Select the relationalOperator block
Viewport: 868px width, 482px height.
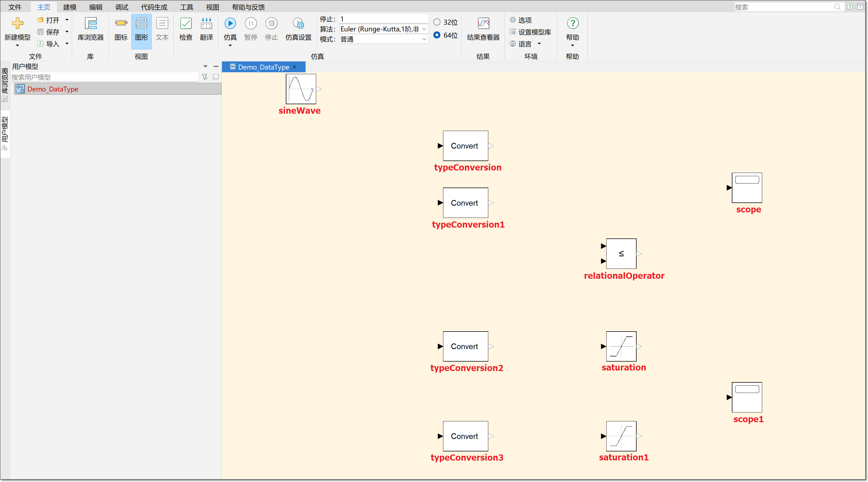(621, 254)
